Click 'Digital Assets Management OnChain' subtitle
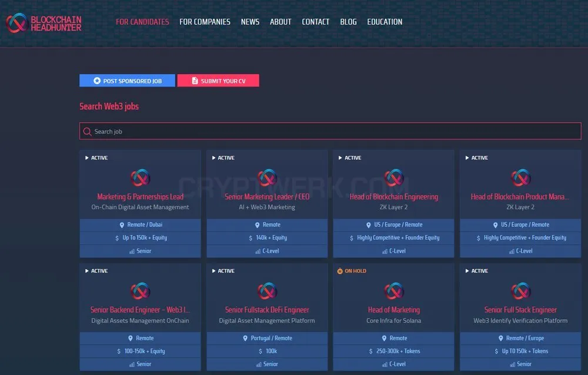The width and height of the screenshot is (588, 375). pos(141,320)
